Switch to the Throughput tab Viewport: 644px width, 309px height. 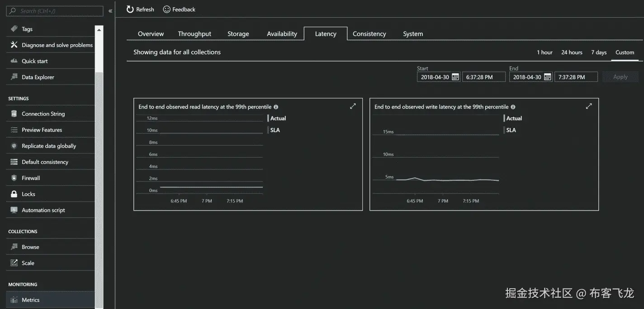click(194, 34)
